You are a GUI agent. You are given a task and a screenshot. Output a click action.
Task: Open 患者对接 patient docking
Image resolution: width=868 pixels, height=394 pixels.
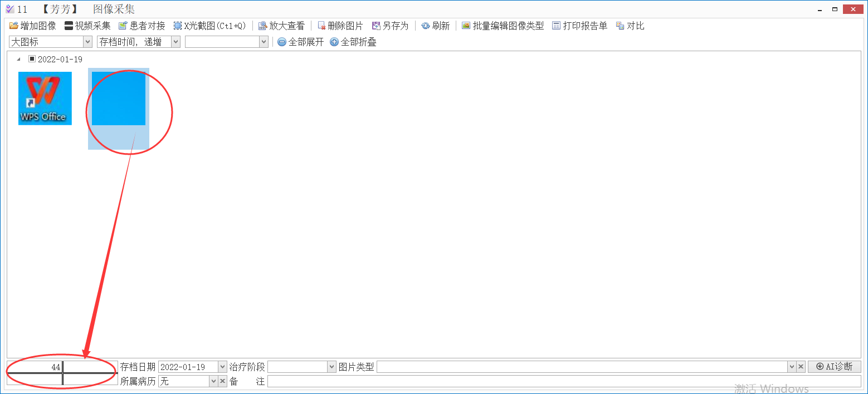click(142, 26)
